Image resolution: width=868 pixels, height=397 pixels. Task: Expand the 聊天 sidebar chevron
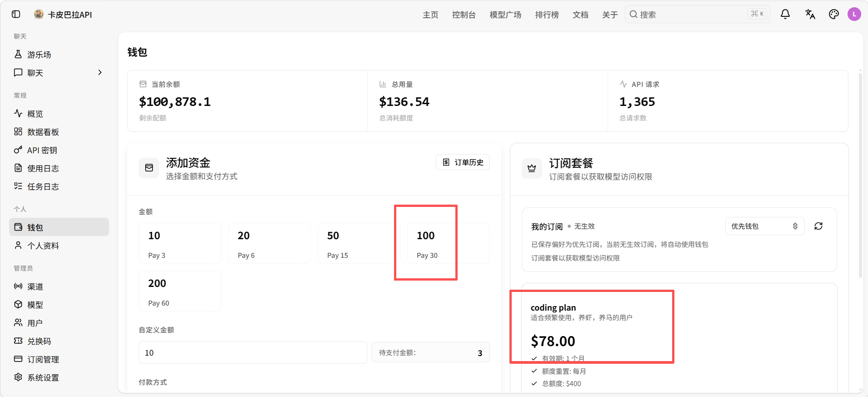[100, 72]
